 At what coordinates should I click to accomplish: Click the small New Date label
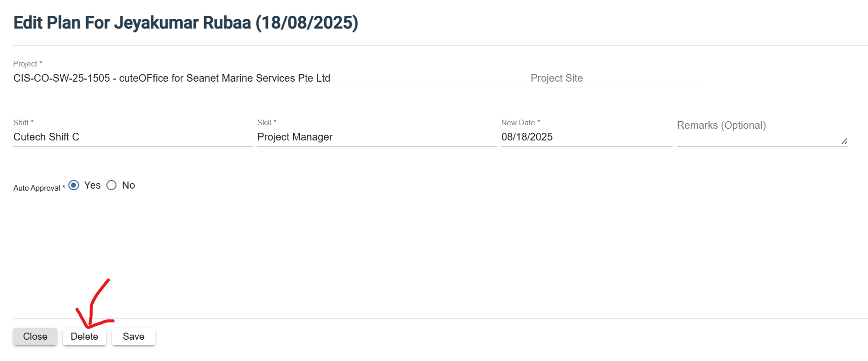[518, 123]
